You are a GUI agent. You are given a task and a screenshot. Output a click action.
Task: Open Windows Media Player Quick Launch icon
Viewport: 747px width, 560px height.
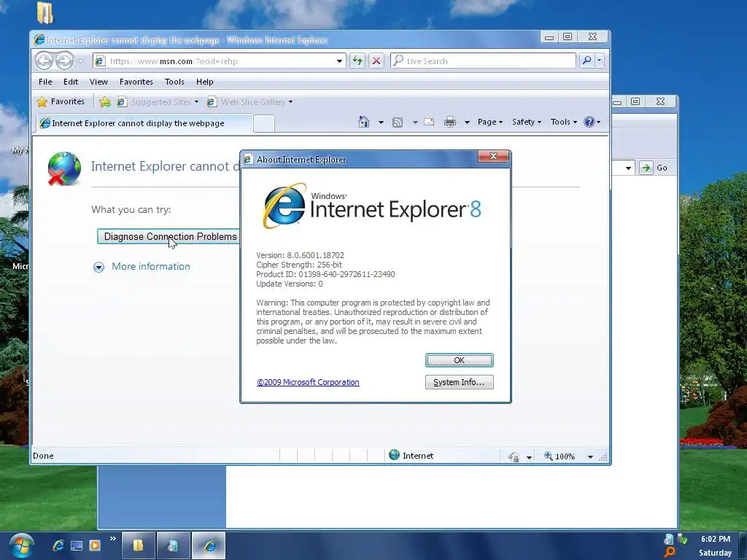click(95, 545)
